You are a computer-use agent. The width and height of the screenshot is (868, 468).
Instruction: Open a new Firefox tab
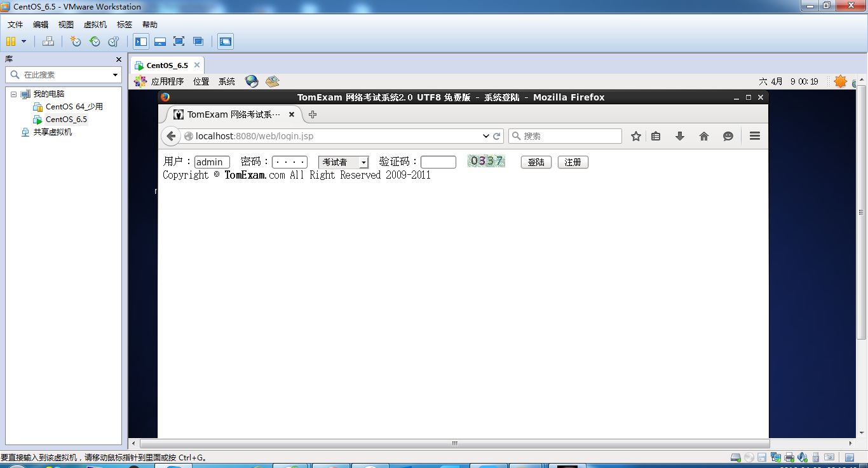(312, 114)
